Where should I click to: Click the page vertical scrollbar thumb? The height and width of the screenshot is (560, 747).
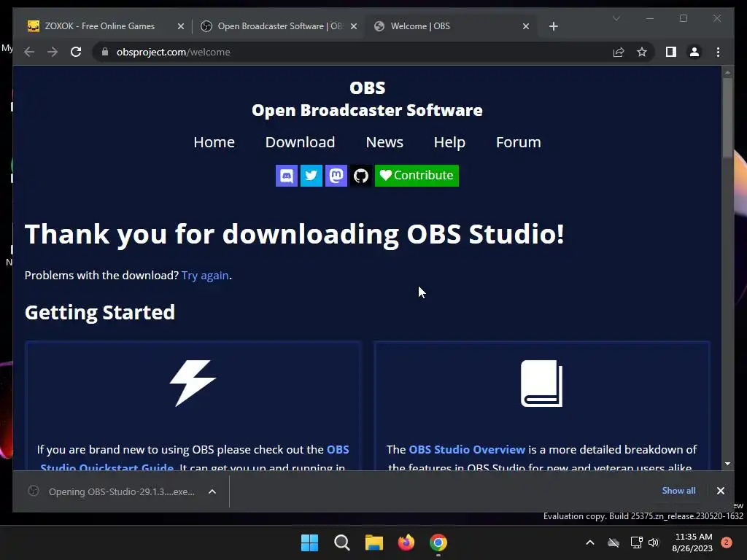(x=727, y=117)
